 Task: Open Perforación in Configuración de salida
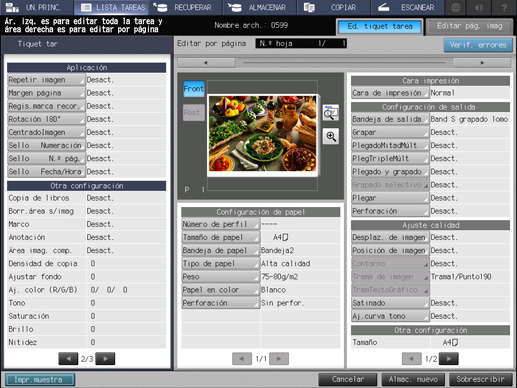coord(390,211)
